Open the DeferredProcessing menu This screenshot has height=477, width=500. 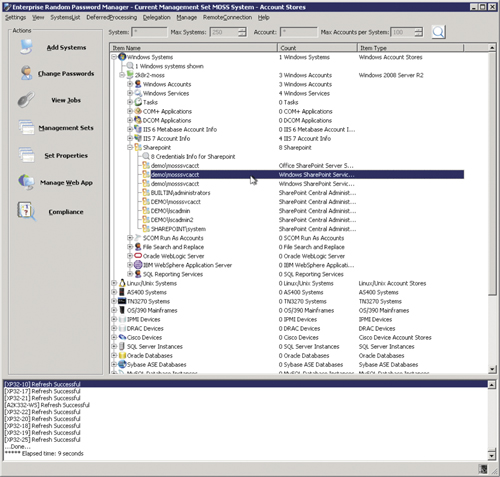coord(111,17)
